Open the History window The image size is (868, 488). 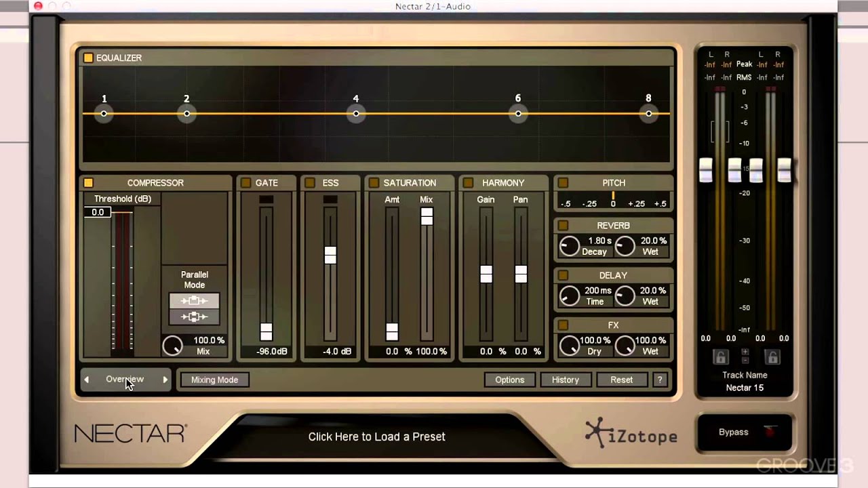point(566,380)
